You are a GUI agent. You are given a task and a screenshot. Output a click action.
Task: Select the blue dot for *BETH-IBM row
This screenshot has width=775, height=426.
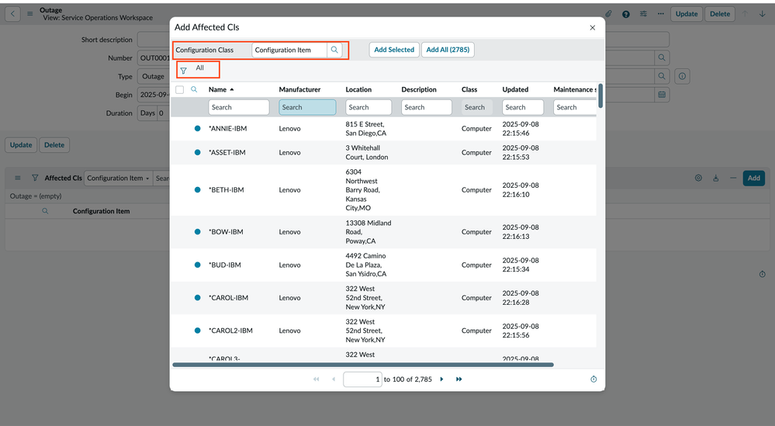(197, 190)
